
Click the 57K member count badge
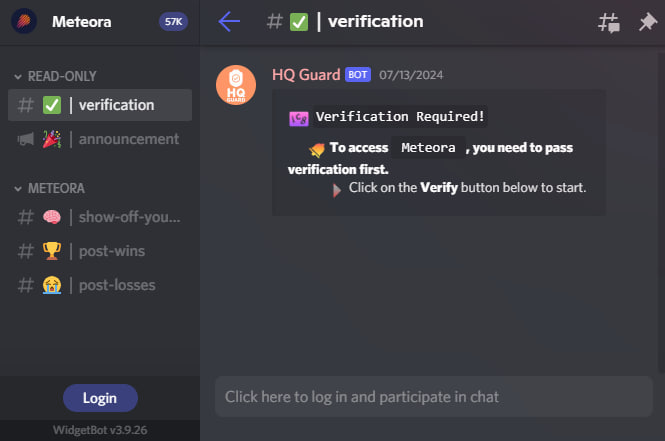pos(173,22)
